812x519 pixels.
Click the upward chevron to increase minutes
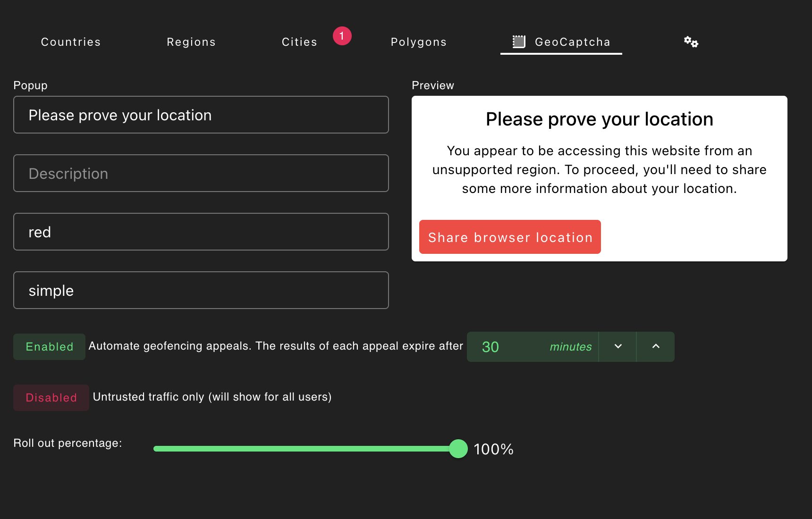click(x=655, y=346)
